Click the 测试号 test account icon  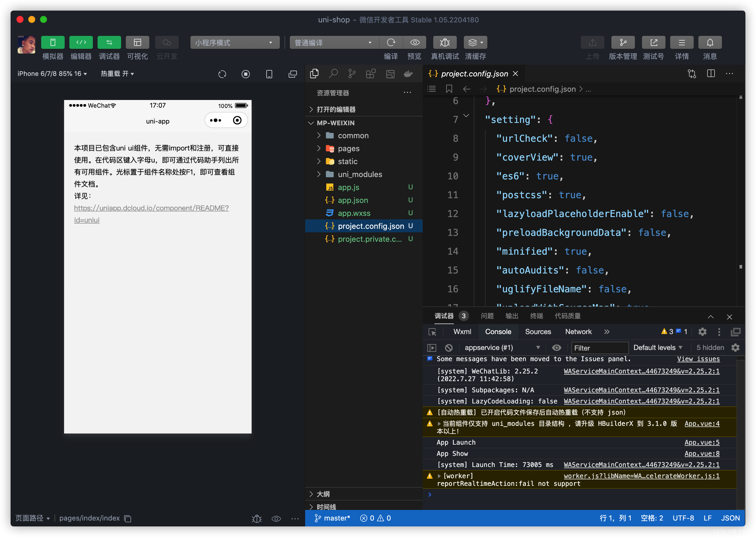click(654, 42)
